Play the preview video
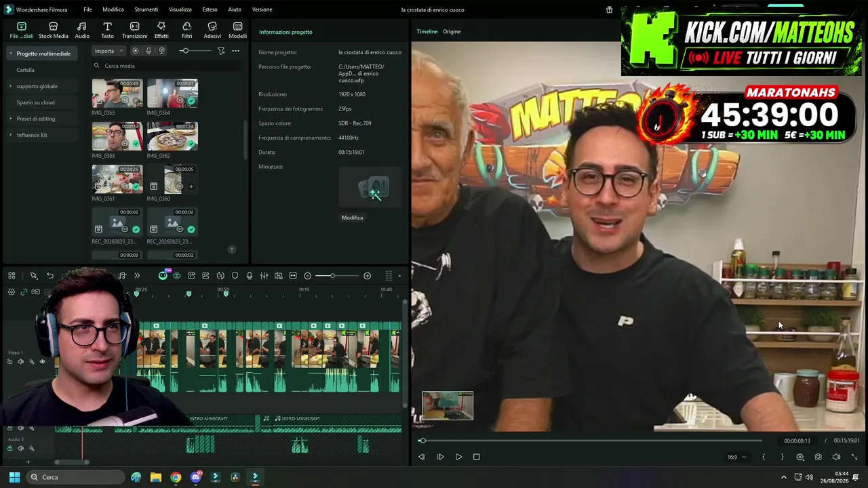Image resolution: width=868 pixels, height=488 pixels. tap(458, 457)
